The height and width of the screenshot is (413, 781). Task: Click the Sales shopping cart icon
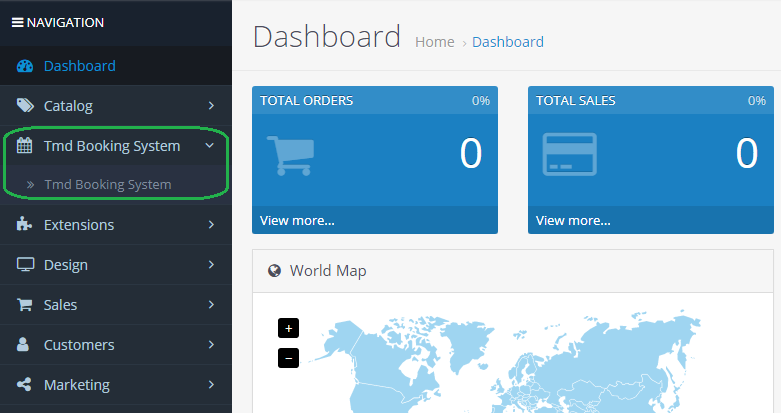pyautogui.click(x=24, y=304)
